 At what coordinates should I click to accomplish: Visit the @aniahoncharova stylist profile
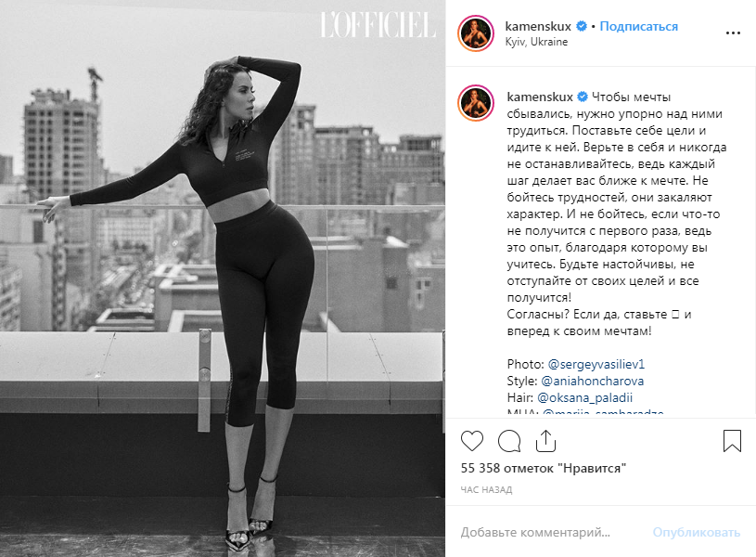click(x=593, y=381)
